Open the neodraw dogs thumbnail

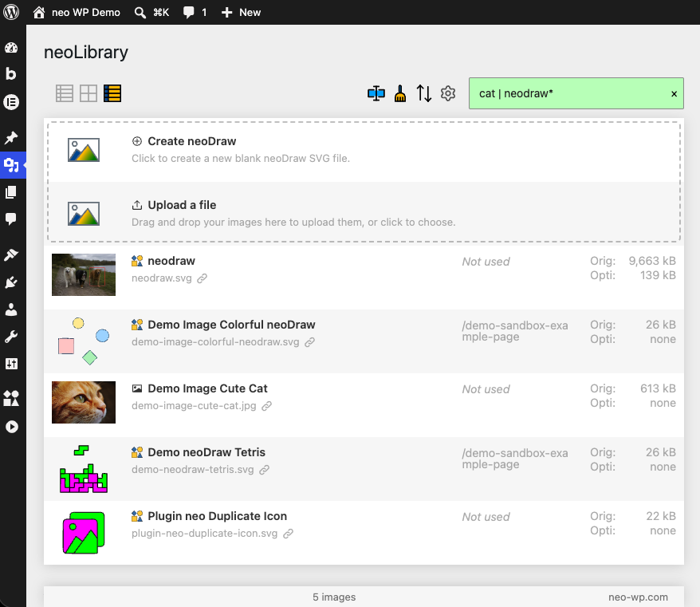(84, 274)
